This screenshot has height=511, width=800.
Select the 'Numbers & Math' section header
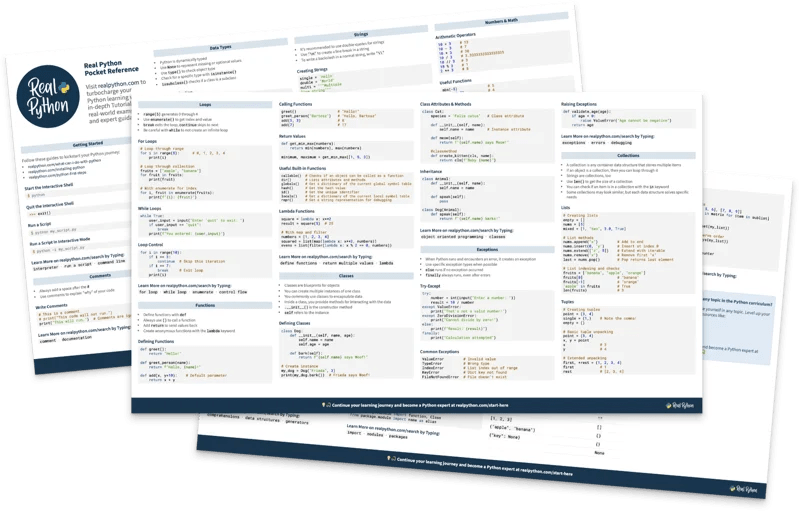coord(501,21)
